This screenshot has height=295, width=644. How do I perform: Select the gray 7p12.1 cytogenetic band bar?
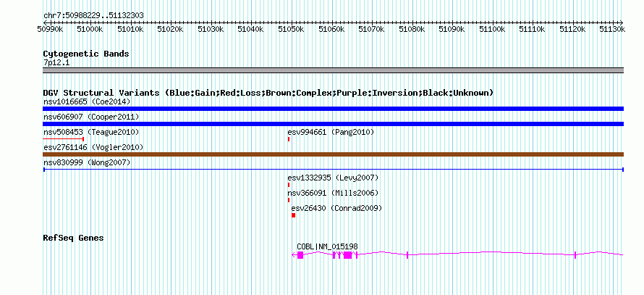tap(333, 70)
